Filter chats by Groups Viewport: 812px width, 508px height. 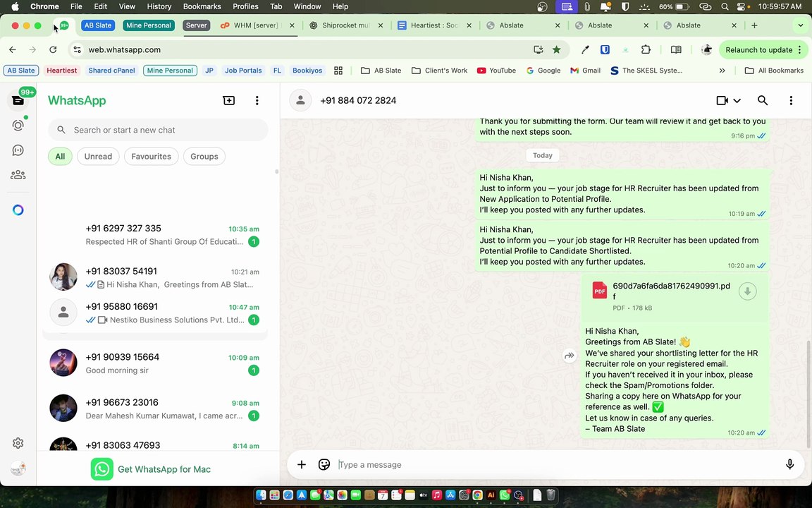pos(204,157)
